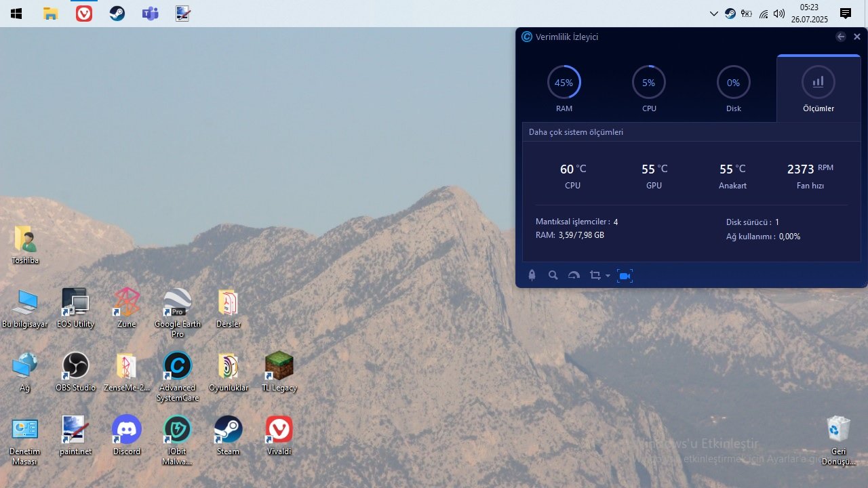Image resolution: width=868 pixels, height=488 pixels.
Task: Open the clock and date flyout
Action: pos(809,14)
